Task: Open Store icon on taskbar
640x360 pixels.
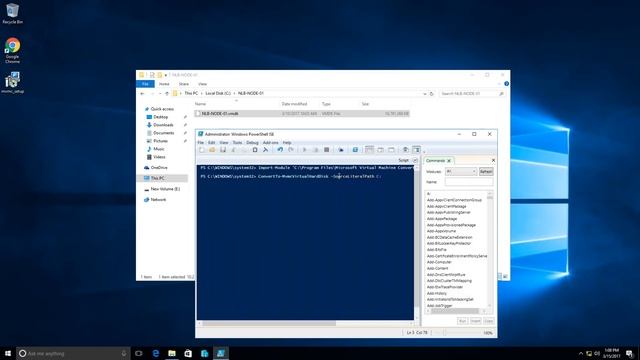Action: coord(188,353)
